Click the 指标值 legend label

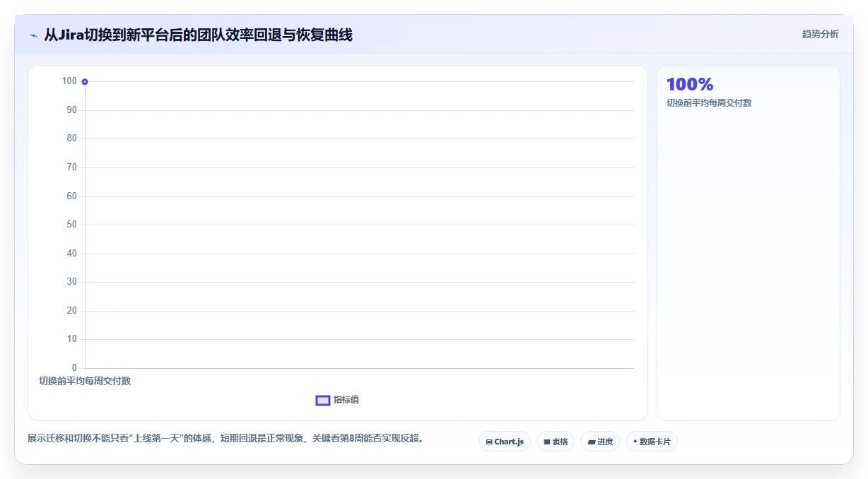tap(346, 400)
